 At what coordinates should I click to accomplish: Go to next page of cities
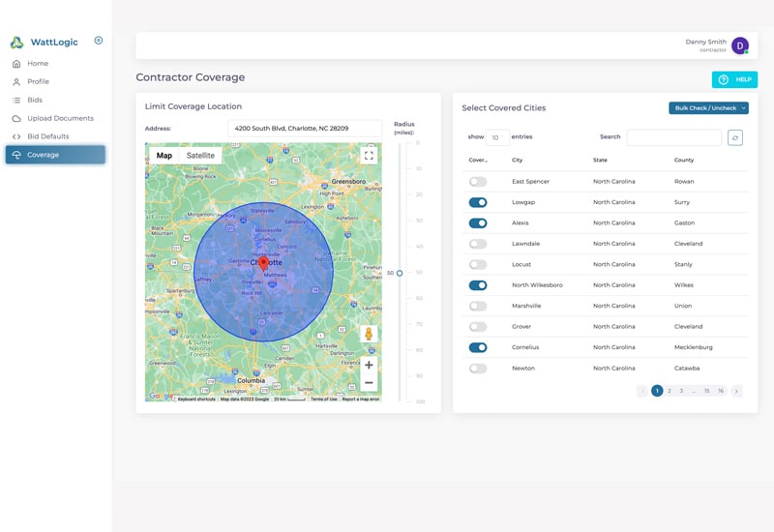pyautogui.click(x=736, y=391)
